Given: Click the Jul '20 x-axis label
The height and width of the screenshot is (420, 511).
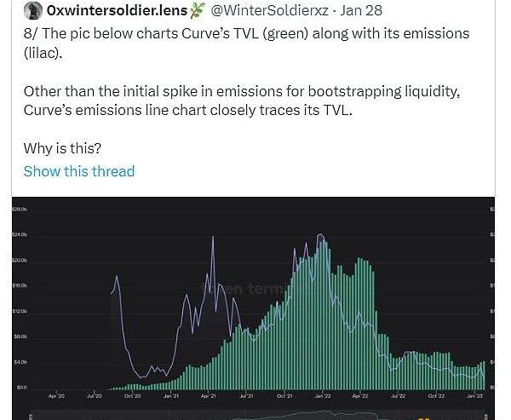Looking at the screenshot, I should [x=95, y=396].
